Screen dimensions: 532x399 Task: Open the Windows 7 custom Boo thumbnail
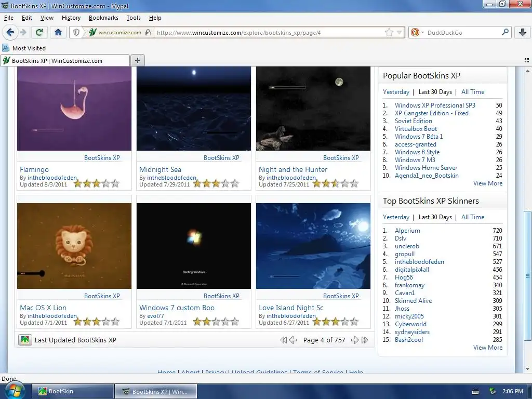click(194, 246)
